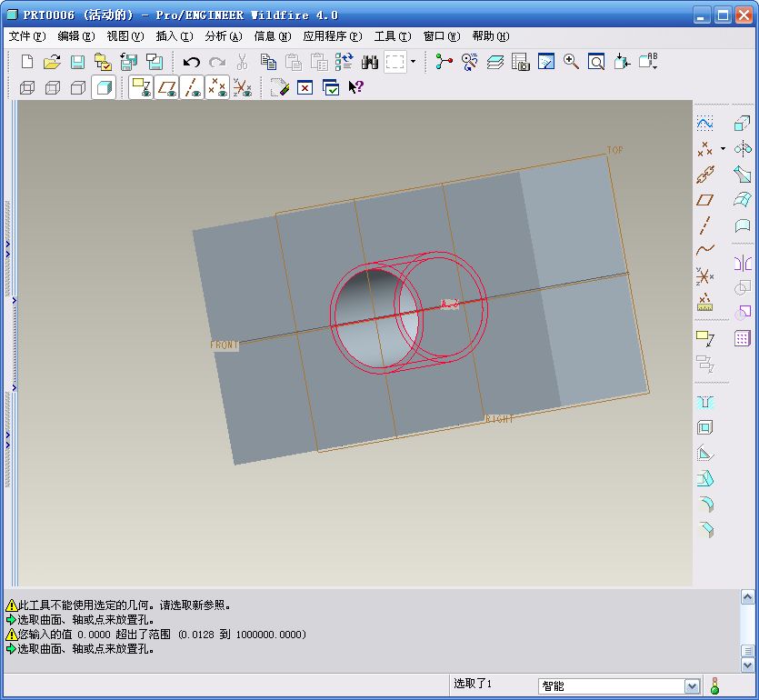This screenshot has height=700, width=759.
Task: Open the 应用程序(P) menu
Action: click(x=333, y=36)
